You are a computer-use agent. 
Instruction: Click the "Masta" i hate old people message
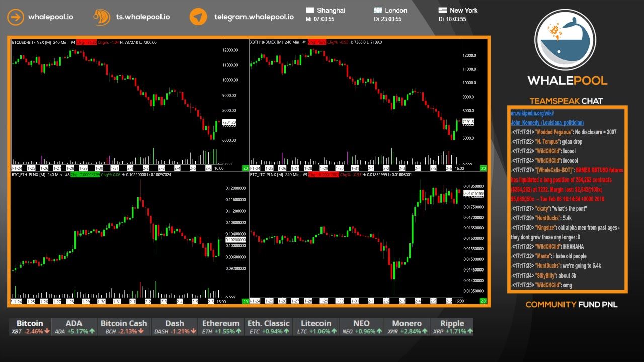click(549, 256)
